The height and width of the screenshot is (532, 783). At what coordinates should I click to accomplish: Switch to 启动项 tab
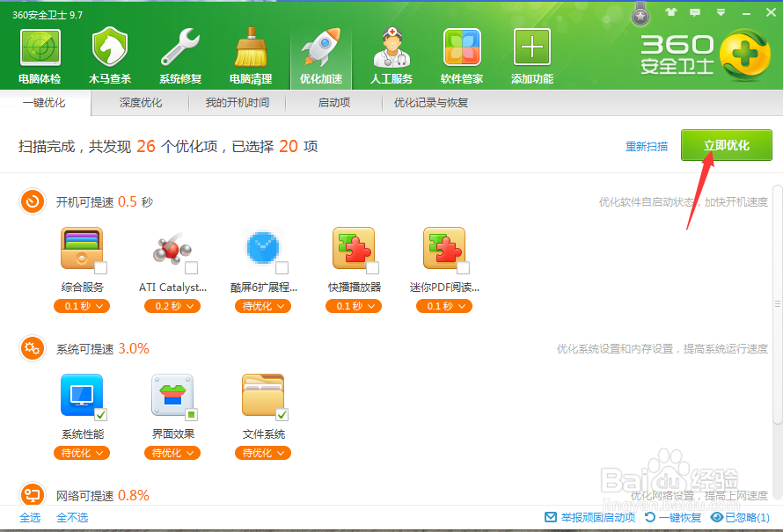tap(334, 103)
